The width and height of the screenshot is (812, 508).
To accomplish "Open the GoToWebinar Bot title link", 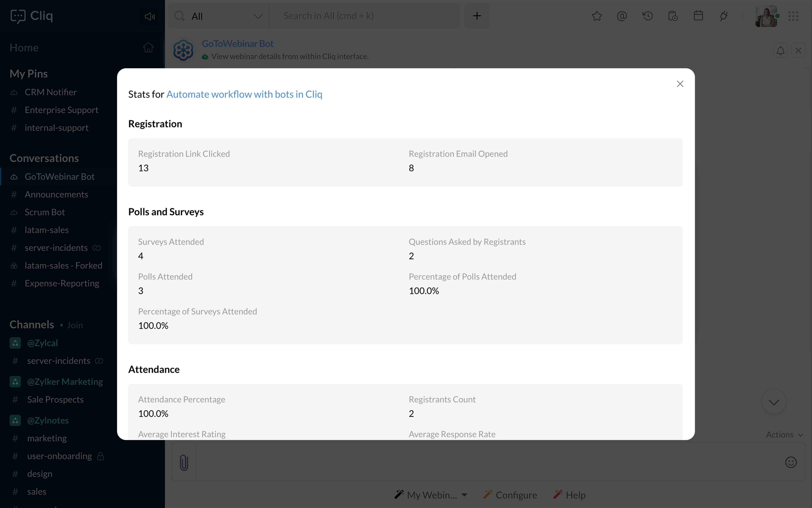I will click(x=238, y=44).
